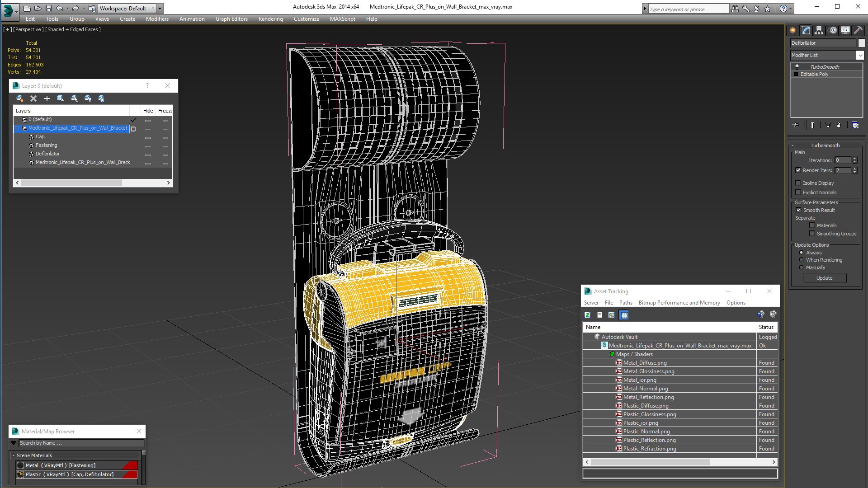868x488 pixels.
Task: Enable Explicit Normals checkbox
Action: [798, 192]
